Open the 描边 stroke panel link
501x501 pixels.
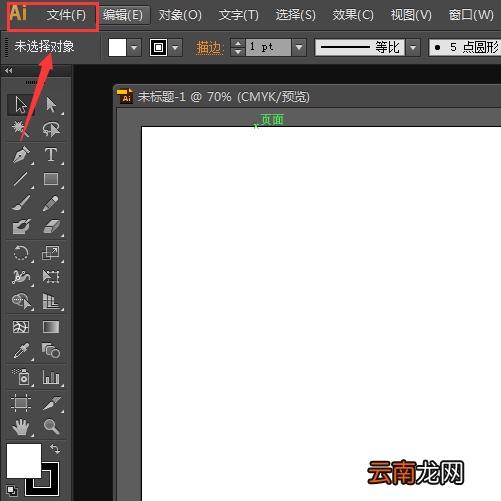point(209,47)
